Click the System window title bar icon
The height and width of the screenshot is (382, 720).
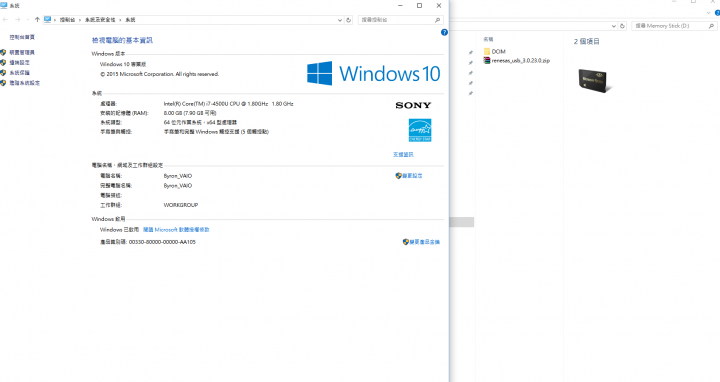[4, 6]
